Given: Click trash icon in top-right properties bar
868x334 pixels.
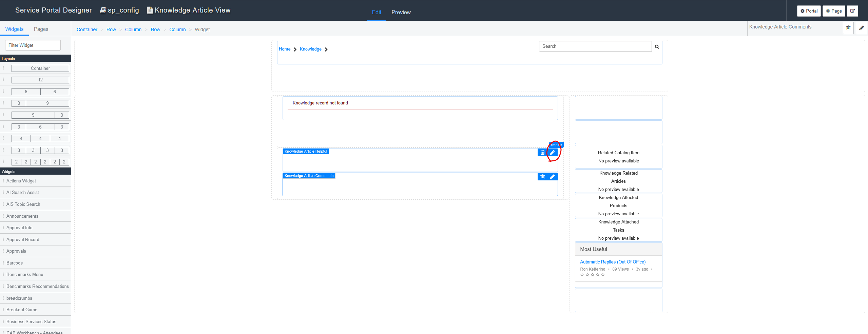Looking at the screenshot, I should click(848, 28).
